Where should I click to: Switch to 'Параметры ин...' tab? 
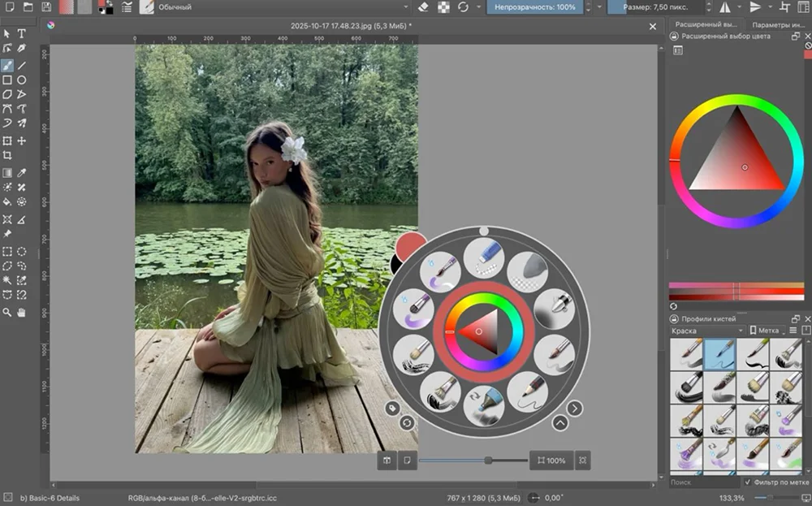775,24
